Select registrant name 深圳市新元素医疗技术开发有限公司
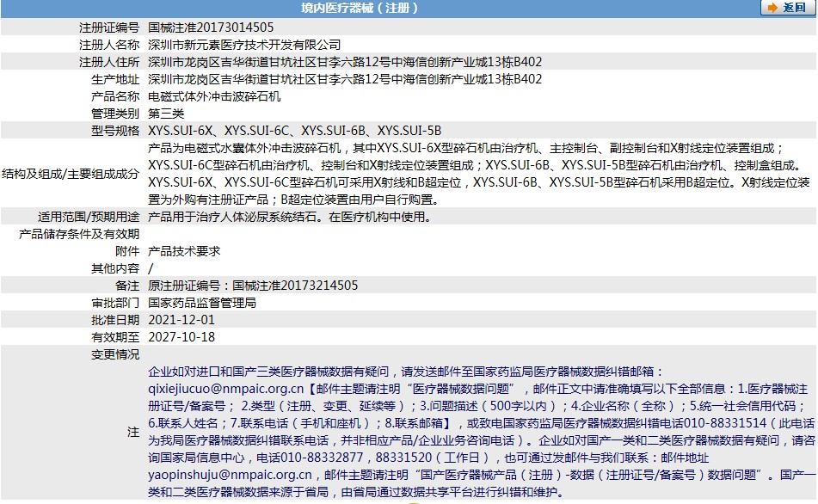This screenshot has width=818, height=504. coord(244,45)
